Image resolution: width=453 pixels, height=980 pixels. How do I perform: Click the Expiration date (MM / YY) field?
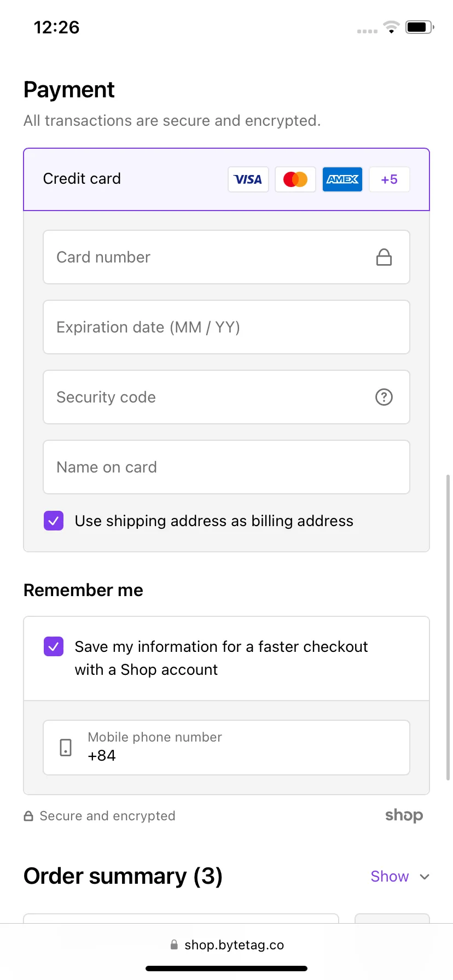[226, 327]
